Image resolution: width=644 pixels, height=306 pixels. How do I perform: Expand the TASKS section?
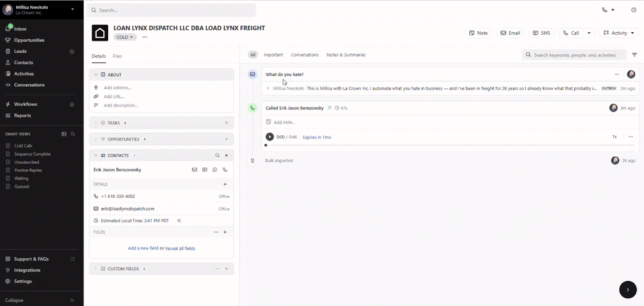pyautogui.click(x=96, y=123)
